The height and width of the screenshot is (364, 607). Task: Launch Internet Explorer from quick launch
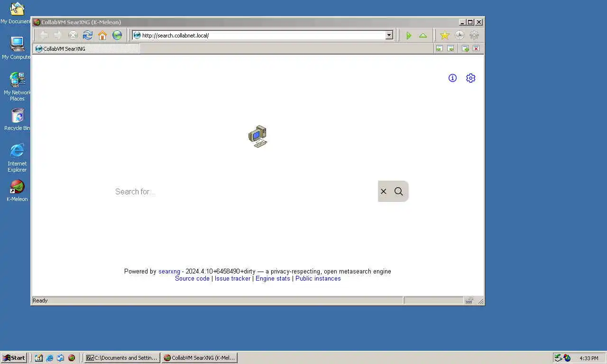coord(49,358)
